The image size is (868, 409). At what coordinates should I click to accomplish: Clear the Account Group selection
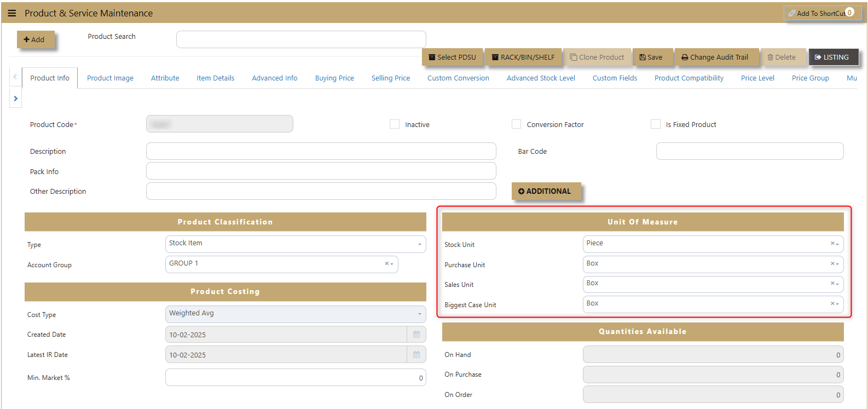[386, 264]
